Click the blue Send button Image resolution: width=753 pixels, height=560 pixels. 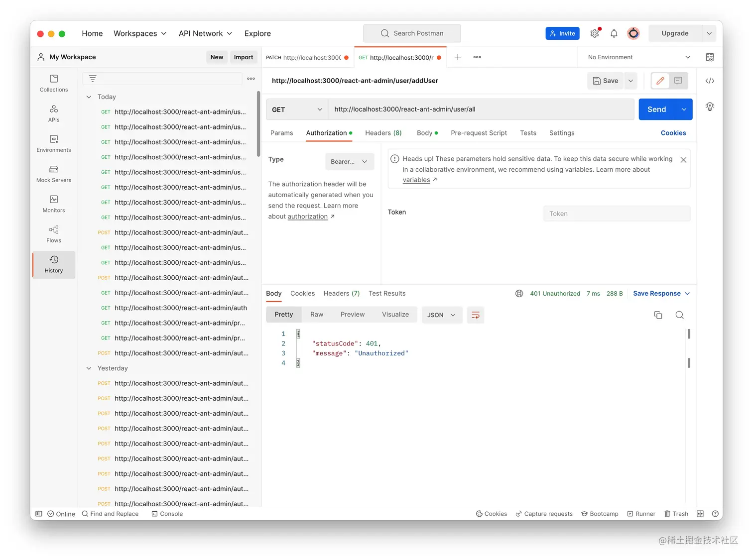coord(657,110)
